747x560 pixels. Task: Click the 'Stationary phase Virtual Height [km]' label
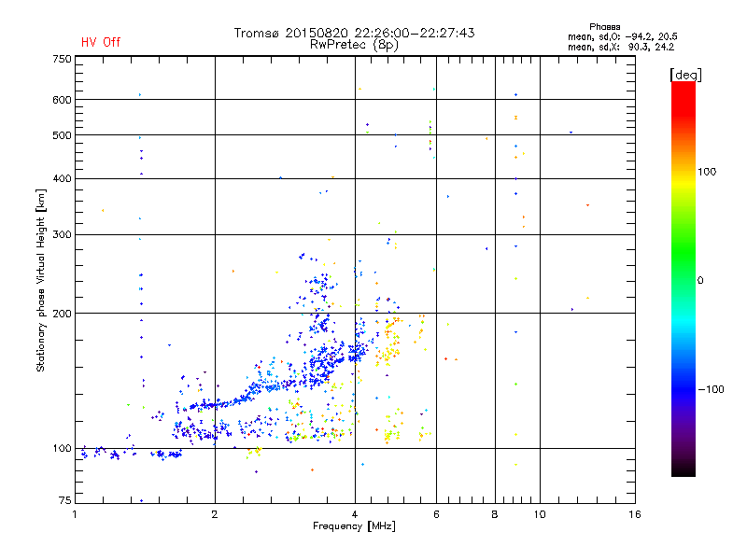(41, 281)
